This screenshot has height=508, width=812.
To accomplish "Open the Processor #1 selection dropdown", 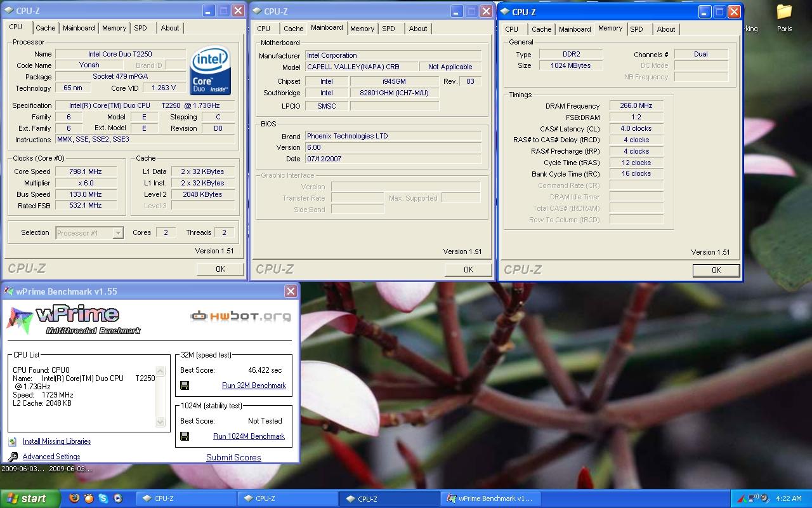I will 118,233.
